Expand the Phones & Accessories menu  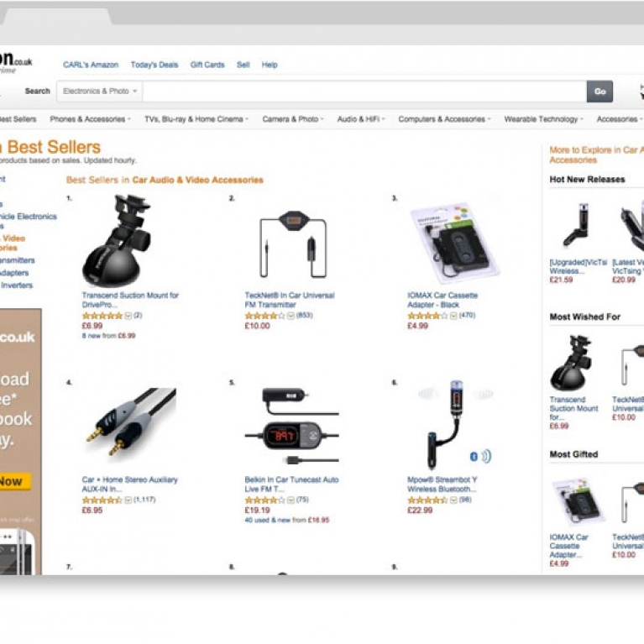tap(91, 119)
